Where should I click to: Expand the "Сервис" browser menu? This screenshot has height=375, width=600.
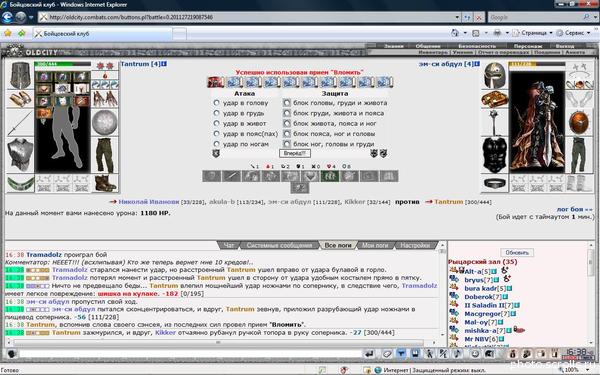click(574, 33)
